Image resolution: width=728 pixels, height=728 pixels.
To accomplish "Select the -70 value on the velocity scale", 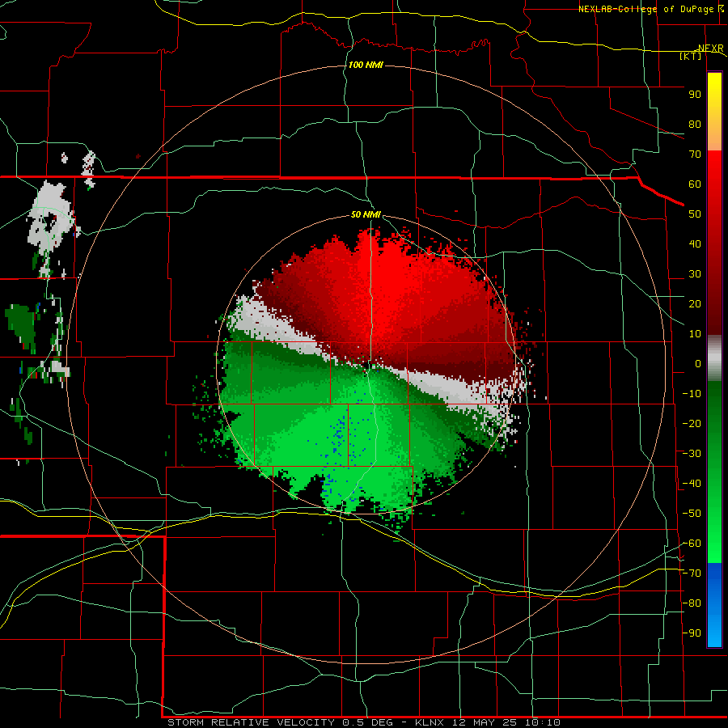I will 692,574.
